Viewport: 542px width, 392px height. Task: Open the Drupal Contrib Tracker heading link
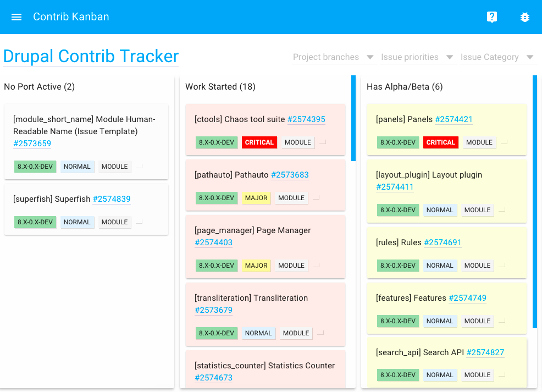tap(91, 56)
